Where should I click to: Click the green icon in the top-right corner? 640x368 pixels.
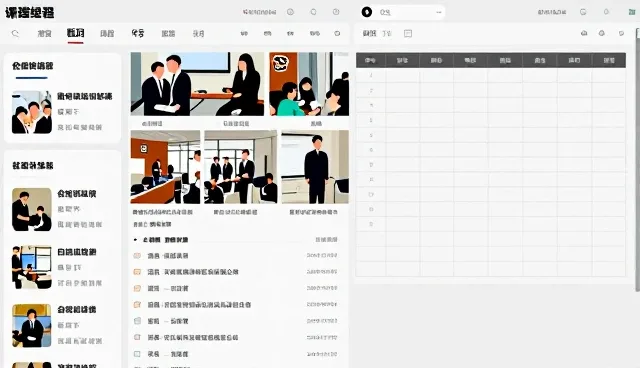pyautogui.click(x=632, y=12)
